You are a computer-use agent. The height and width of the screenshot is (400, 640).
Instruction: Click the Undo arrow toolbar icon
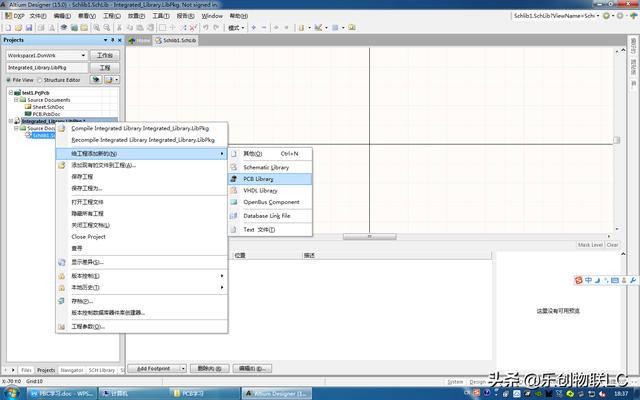(206, 28)
